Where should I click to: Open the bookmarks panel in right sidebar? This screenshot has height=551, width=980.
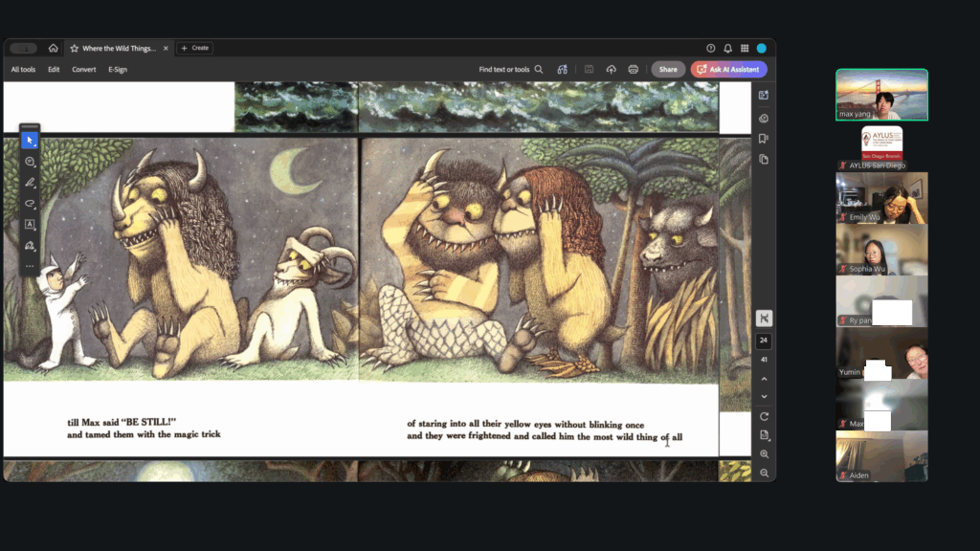click(x=764, y=139)
